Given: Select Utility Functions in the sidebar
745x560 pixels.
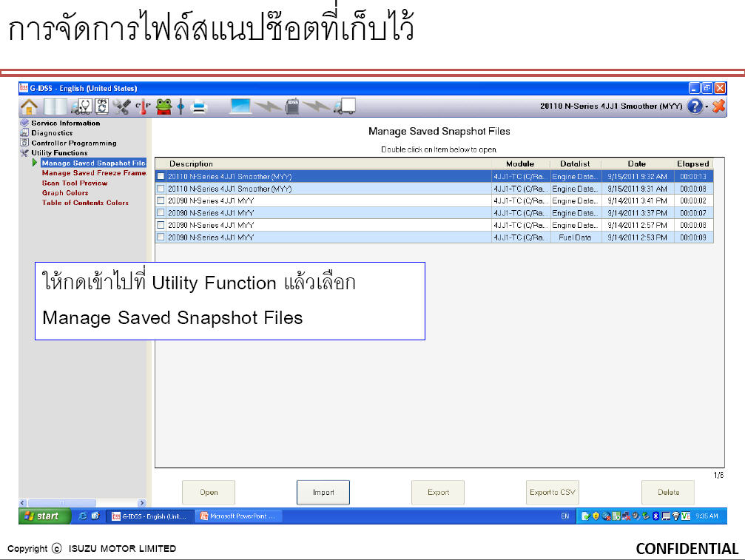Looking at the screenshot, I should (x=59, y=153).
